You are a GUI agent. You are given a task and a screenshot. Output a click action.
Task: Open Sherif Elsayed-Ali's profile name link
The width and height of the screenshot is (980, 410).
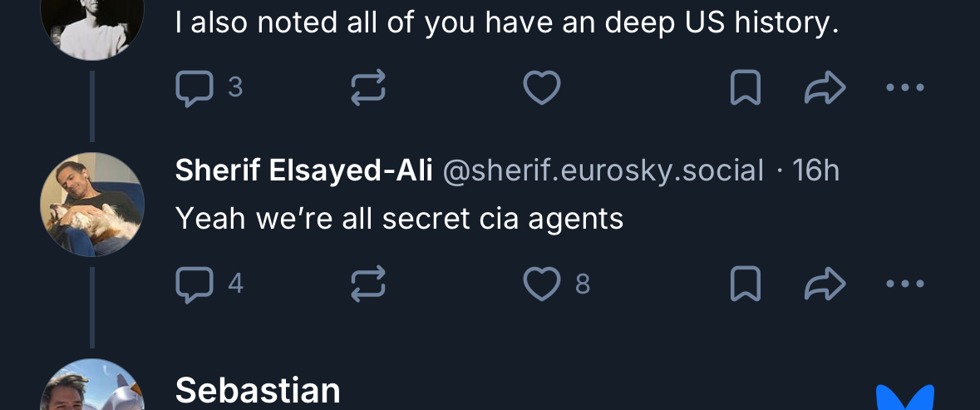pyautogui.click(x=303, y=170)
